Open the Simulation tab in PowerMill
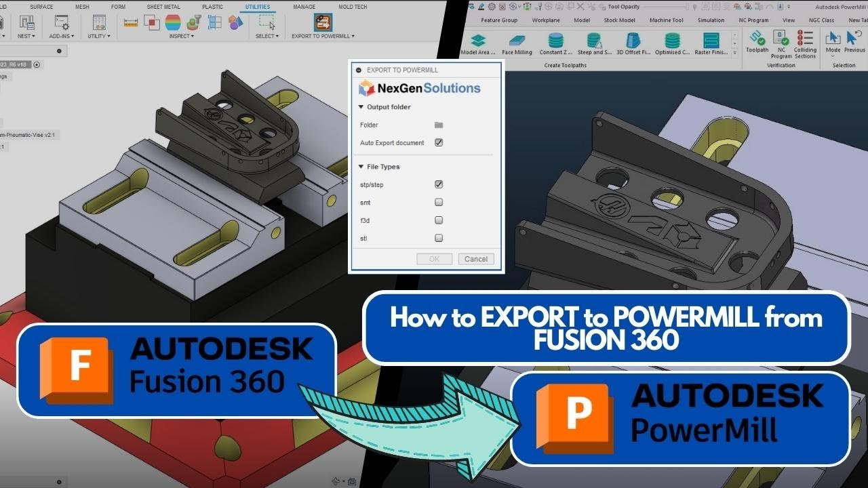 (711, 20)
